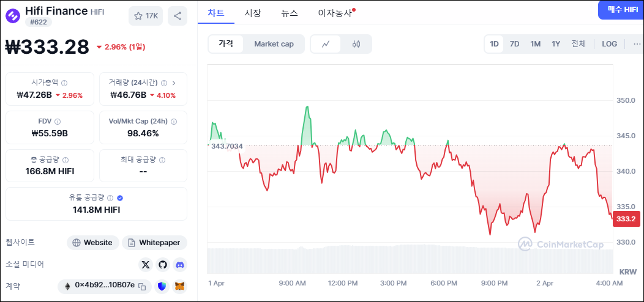Image resolution: width=644 pixels, height=302 pixels.
Task: Select the 1M time range
Action: pyautogui.click(x=535, y=44)
